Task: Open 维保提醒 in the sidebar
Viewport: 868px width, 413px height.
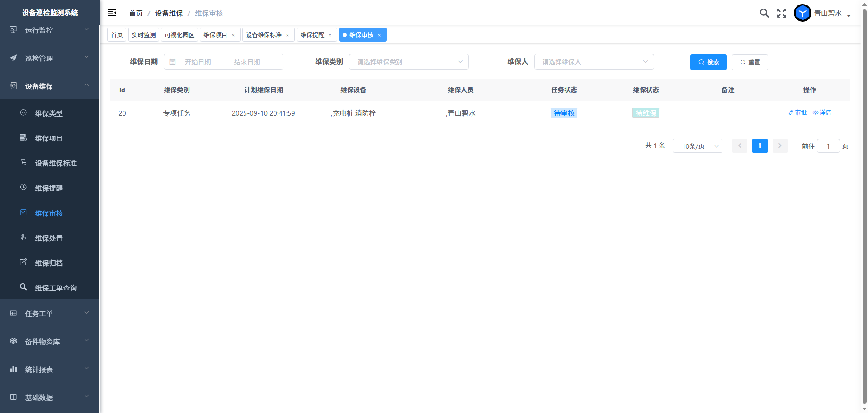Action: (x=49, y=188)
